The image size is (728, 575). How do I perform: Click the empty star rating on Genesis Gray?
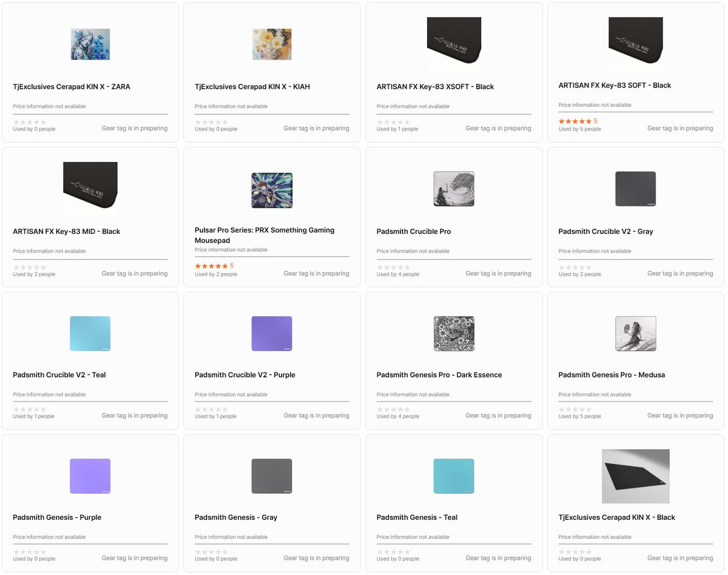pyautogui.click(x=211, y=552)
